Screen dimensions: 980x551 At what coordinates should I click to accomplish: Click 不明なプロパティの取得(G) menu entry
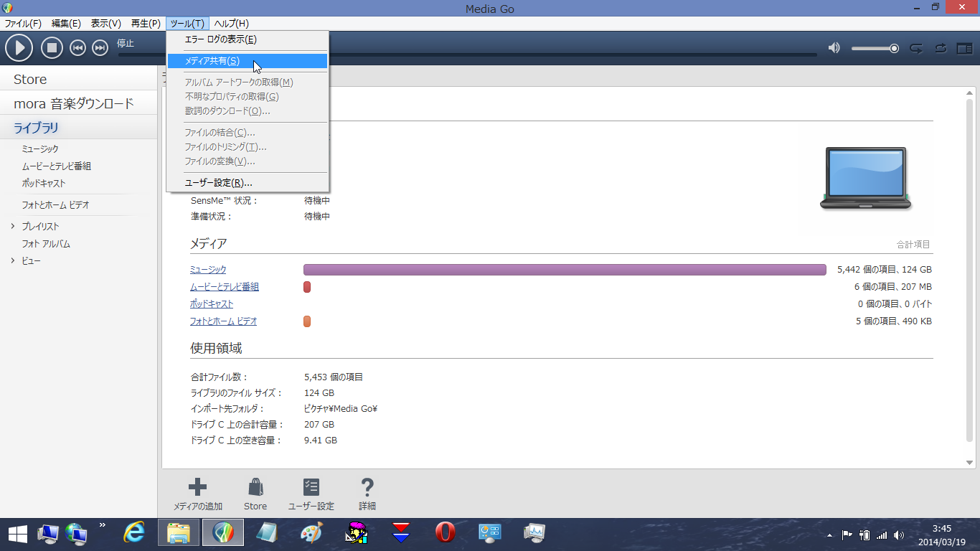click(x=248, y=97)
